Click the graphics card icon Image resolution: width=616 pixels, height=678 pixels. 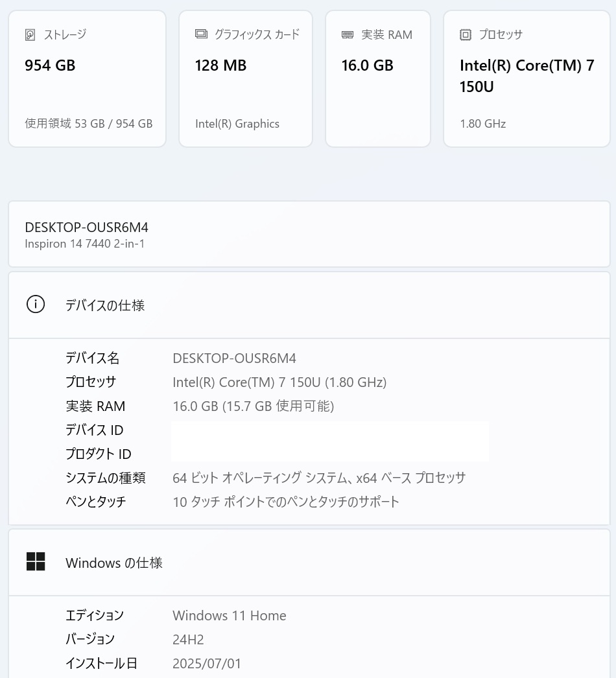[x=201, y=34]
